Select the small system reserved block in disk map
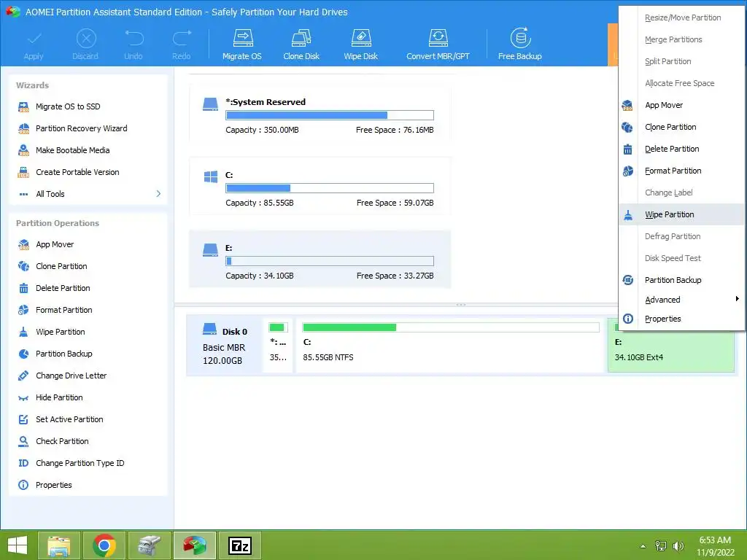 pyautogui.click(x=278, y=346)
